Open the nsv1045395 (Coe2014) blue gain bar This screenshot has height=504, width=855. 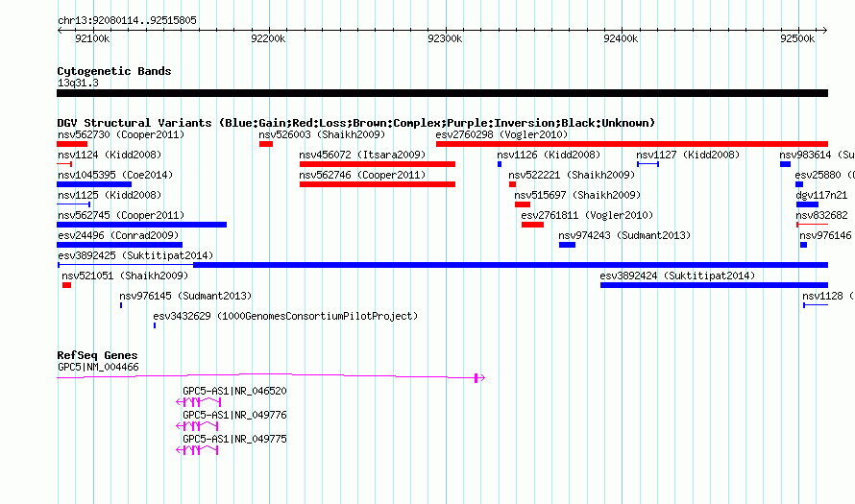(94, 184)
